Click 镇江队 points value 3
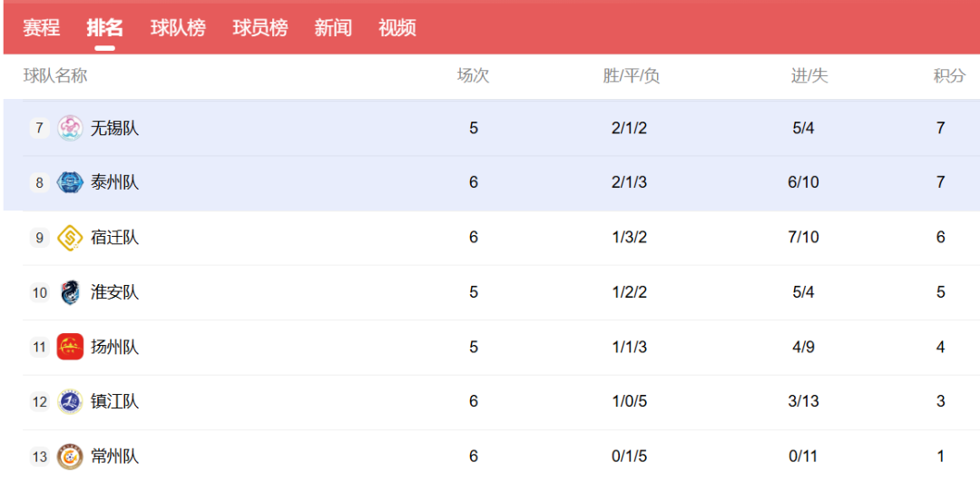The width and height of the screenshot is (980, 482). 941,401
